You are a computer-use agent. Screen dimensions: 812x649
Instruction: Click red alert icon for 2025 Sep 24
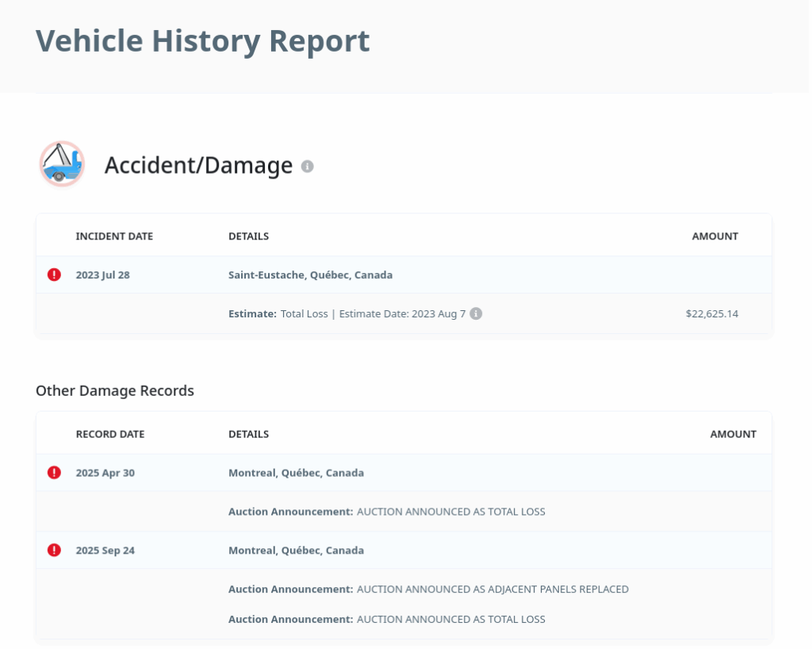pos(54,550)
